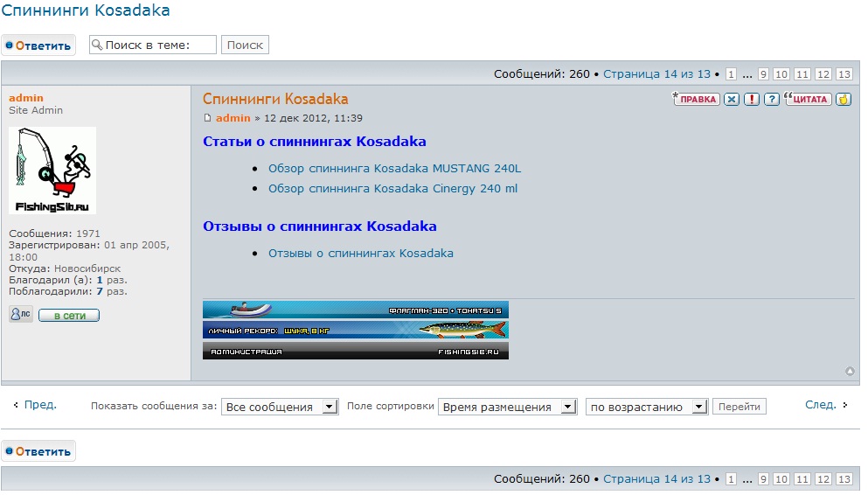Open 'Отзывы о спиннингах Kosadaka' bulleted link
Screen dimensions: 868x495
point(361,254)
